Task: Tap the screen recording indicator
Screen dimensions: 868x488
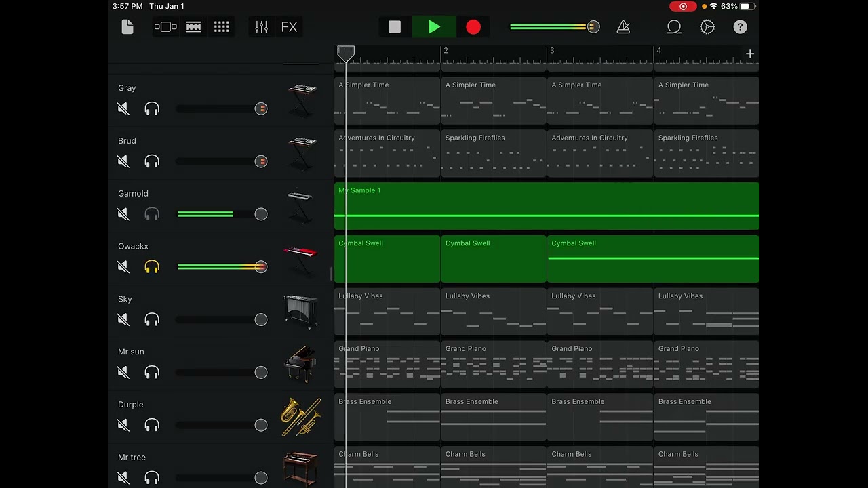Action: pos(683,6)
